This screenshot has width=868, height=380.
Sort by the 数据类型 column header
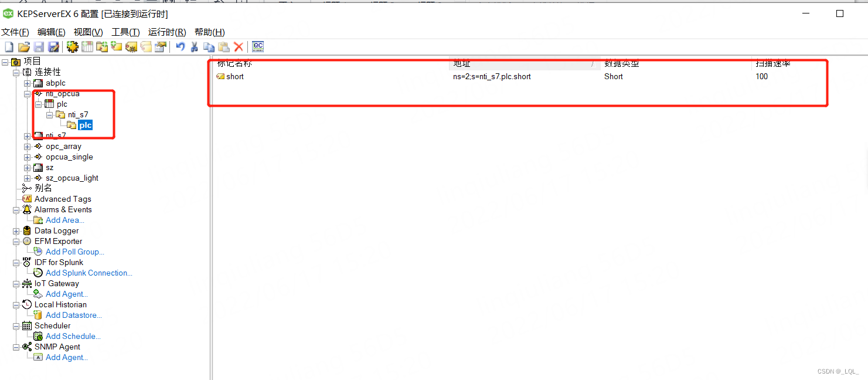click(676, 64)
